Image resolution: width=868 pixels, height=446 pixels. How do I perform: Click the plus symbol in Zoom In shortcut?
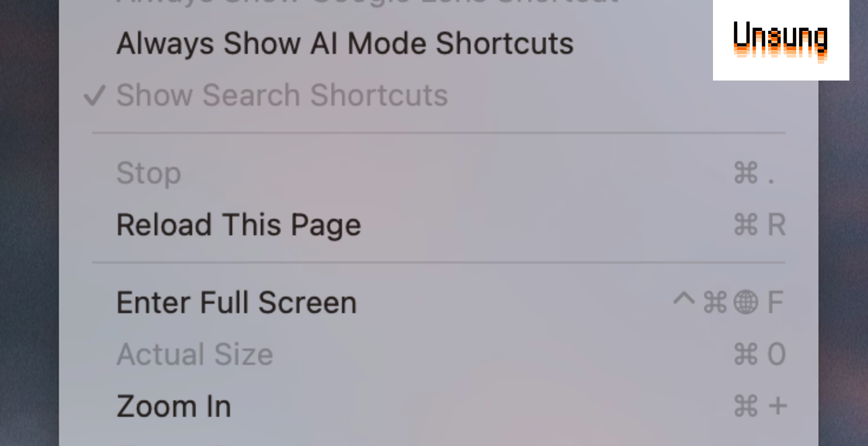click(776, 407)
